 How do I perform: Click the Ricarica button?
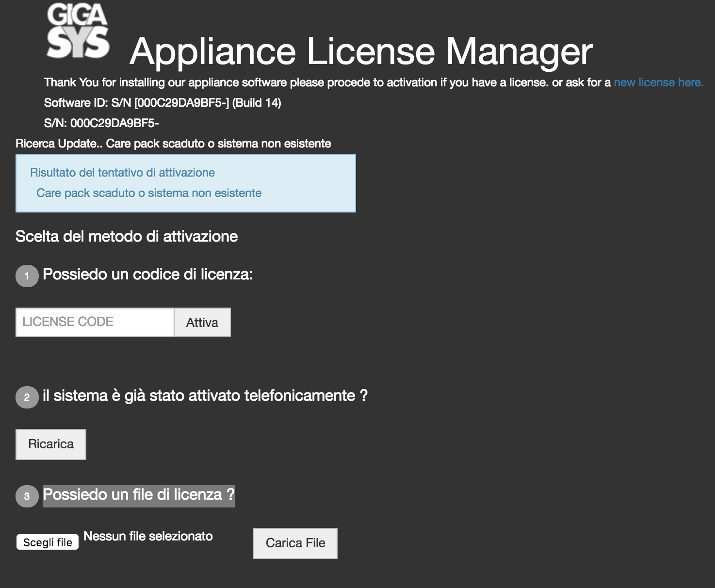51,444
